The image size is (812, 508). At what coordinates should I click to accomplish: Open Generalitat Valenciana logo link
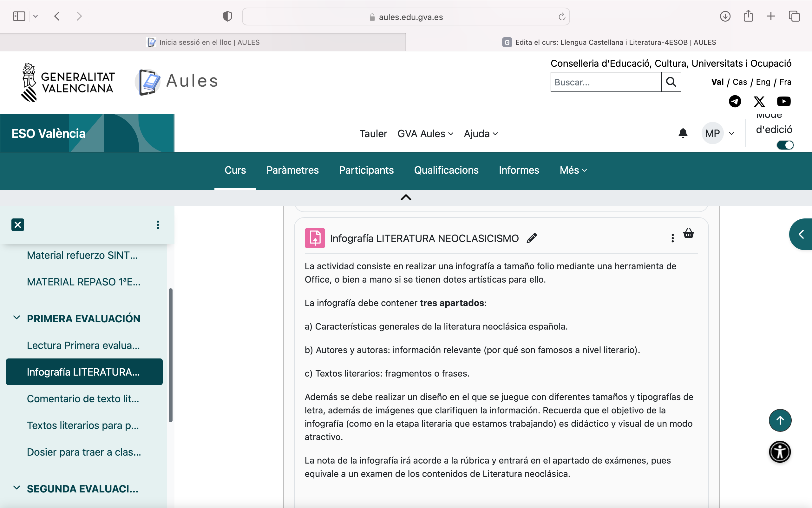[x=68, y=82]
